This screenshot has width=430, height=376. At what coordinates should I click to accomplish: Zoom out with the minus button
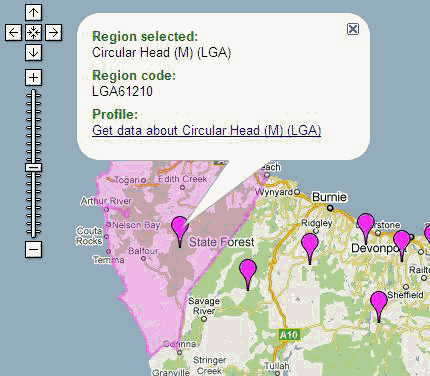click(x=33, y=249)
